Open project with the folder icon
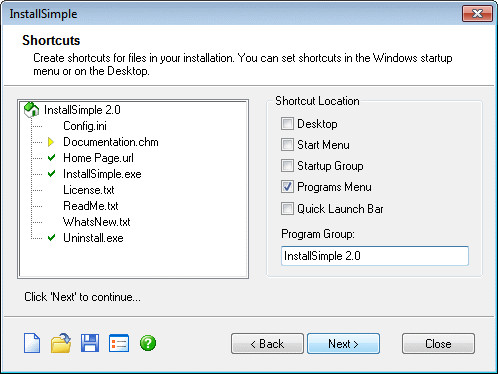This screenshot has width=498, height=374. point(61,343)
